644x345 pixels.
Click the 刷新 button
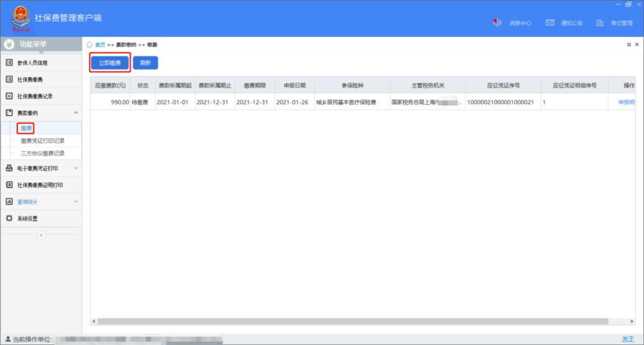145,63
